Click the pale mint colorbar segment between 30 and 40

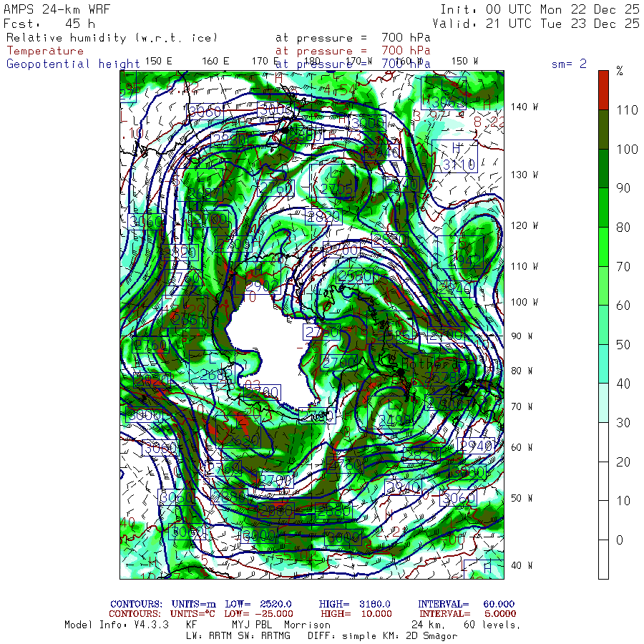603,403
